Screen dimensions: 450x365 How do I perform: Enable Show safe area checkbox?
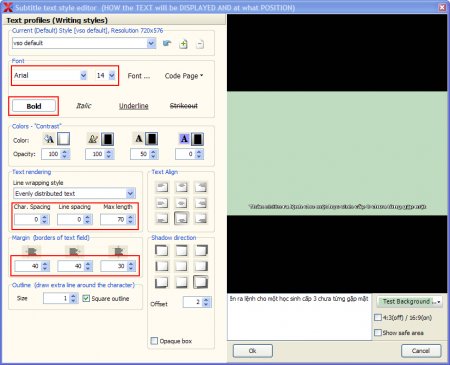click(x=378, y=332)
